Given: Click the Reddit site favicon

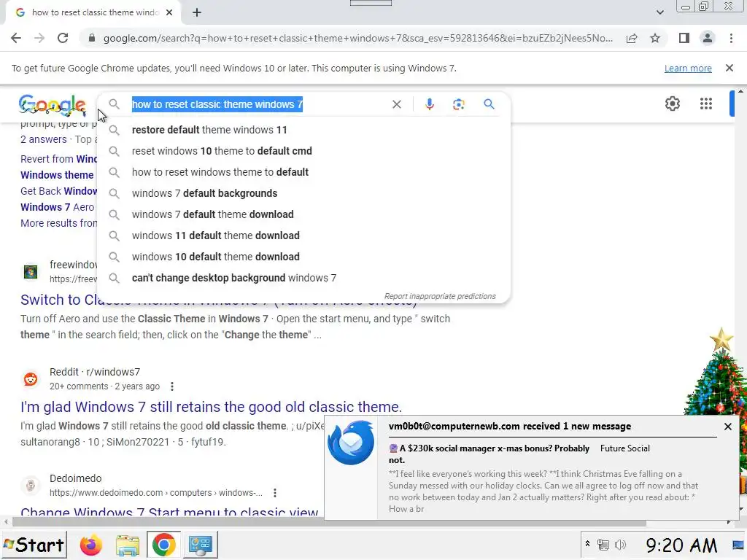Looking at the screenshot, I should coord(31,379).
